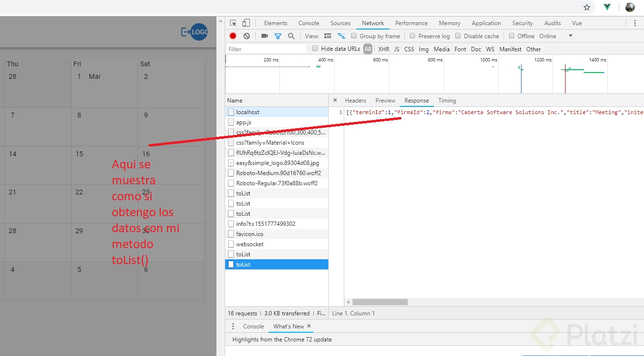Image resolution: width=644 pixels, height=356 pixels.
Task: Open the Memory tab
Action: [450, 23]
